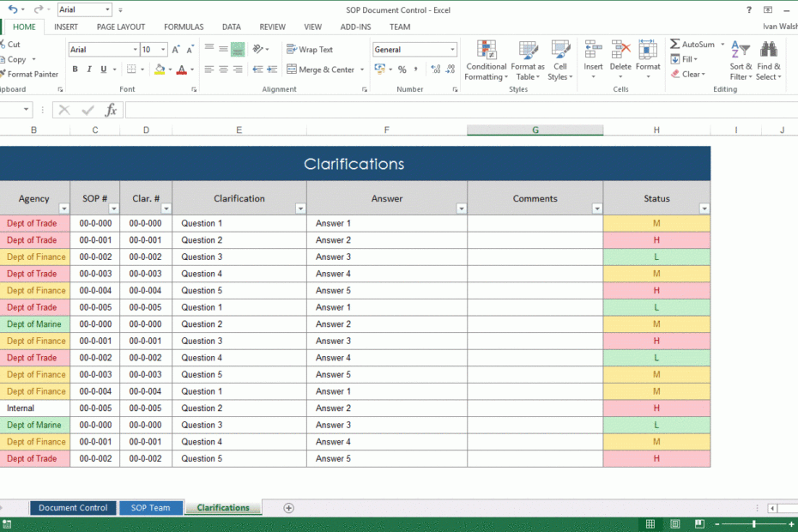
Task: Toggle underline formatting
Action: (103, 69)
